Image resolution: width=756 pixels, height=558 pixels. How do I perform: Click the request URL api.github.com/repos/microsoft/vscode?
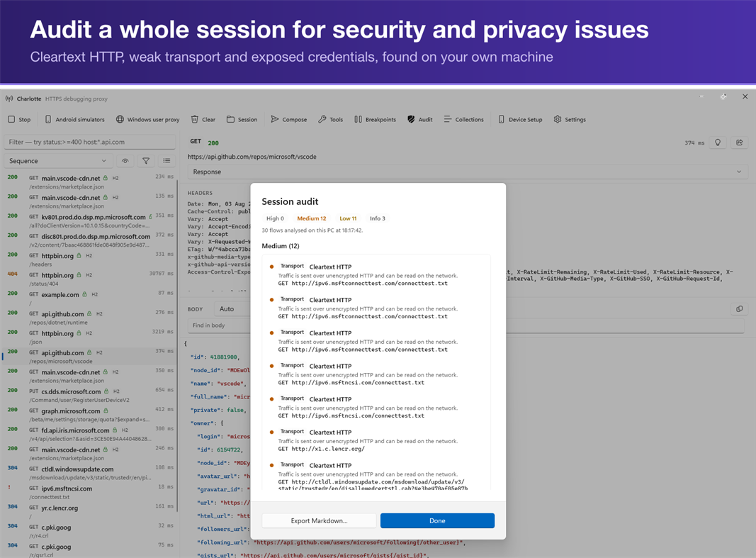[252, 157]
